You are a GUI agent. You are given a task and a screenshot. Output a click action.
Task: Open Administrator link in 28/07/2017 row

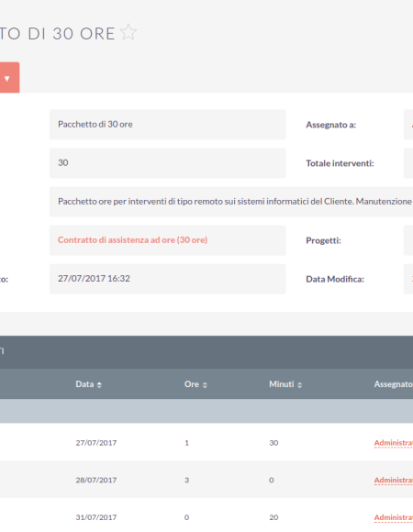point(394,480)
